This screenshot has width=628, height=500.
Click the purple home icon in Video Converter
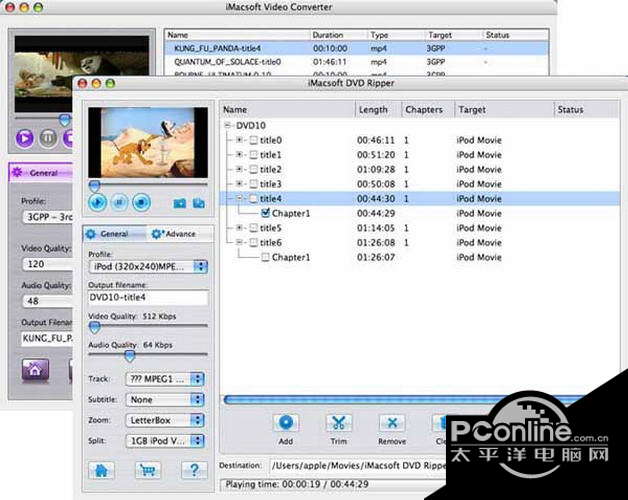(35, 369)
